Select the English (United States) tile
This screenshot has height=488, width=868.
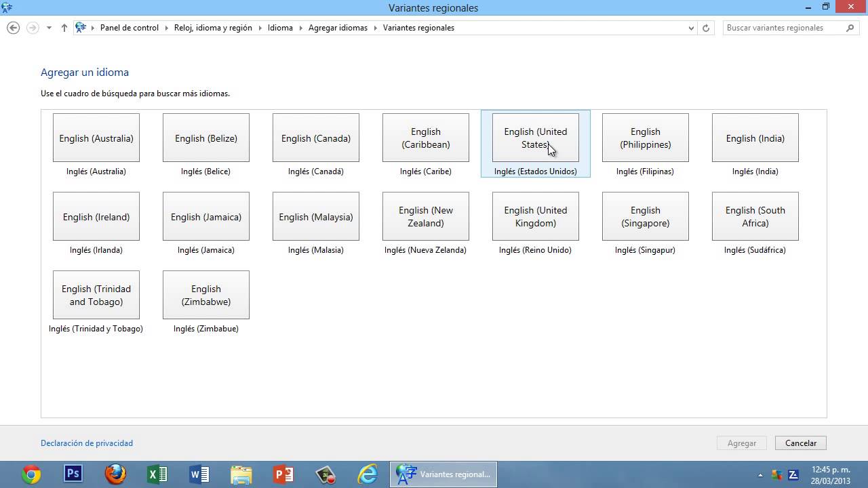tap(536, 138)
